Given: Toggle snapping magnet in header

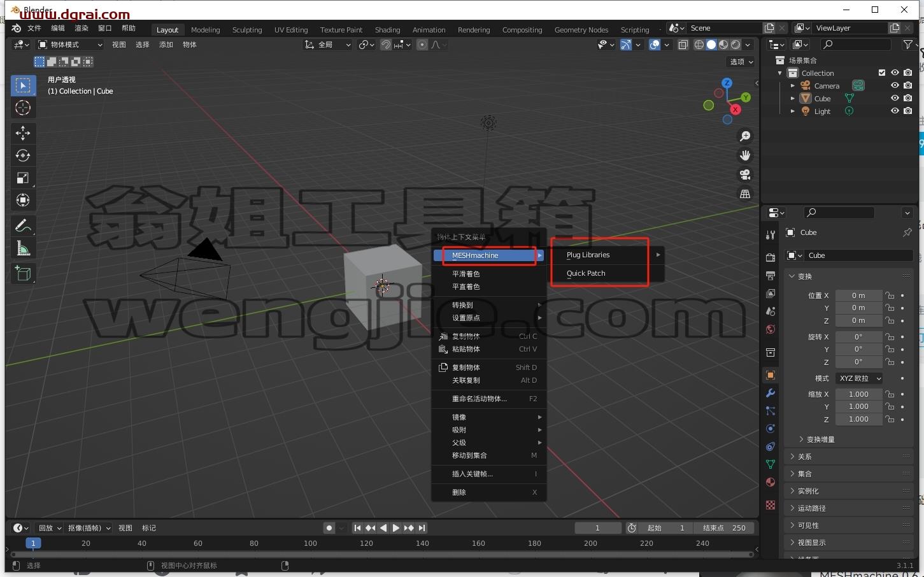Looking at the screenshot, I should click(x=386, y=45).
